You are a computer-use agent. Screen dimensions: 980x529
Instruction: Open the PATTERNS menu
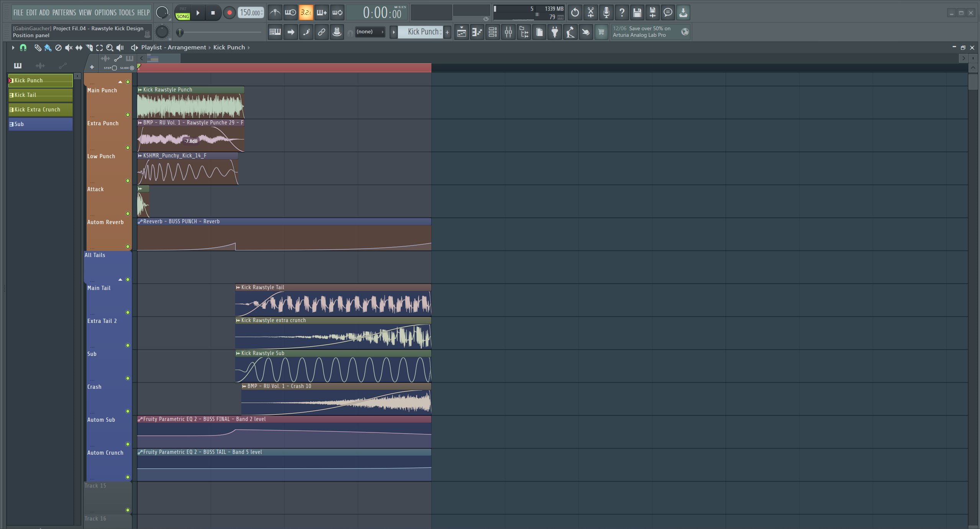64,13
